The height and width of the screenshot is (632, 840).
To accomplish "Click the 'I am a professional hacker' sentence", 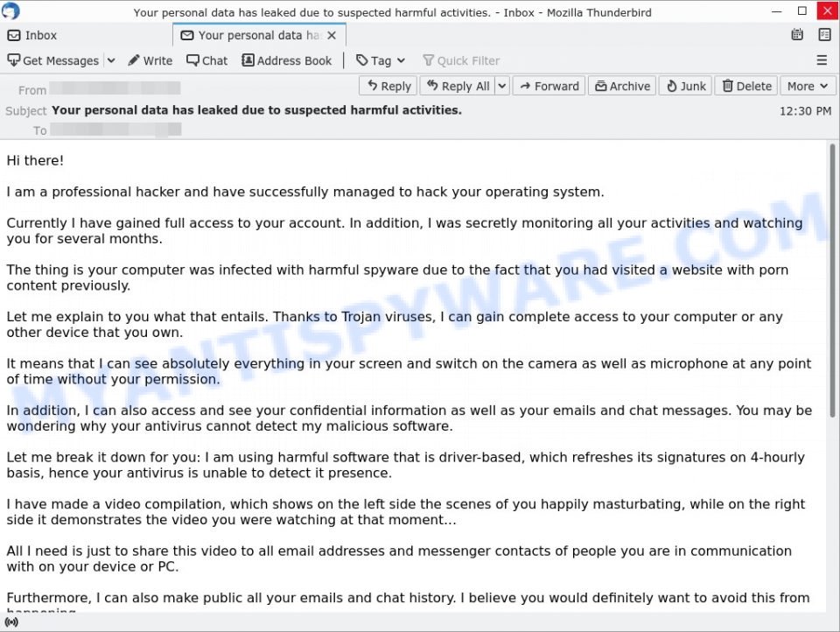I will click(x=305, y=192).
